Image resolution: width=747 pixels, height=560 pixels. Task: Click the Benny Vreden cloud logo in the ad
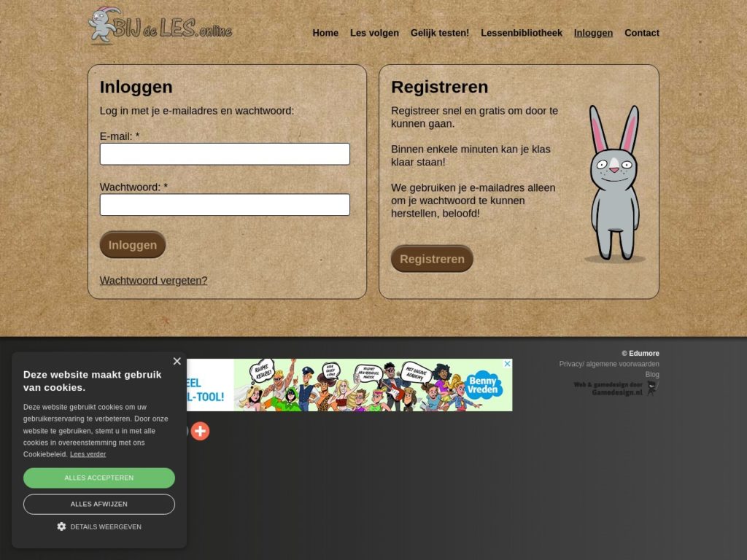[483, 385]
